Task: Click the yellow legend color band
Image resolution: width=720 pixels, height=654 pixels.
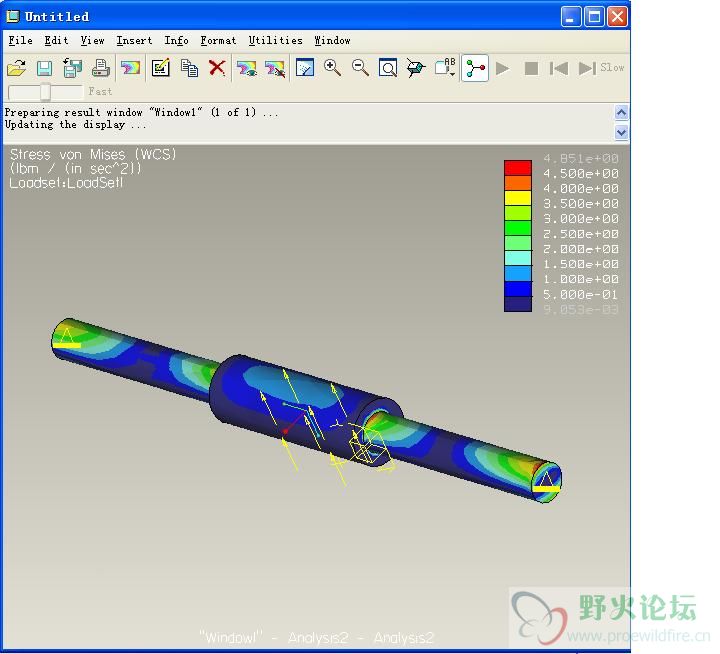Action: [518, 198]
